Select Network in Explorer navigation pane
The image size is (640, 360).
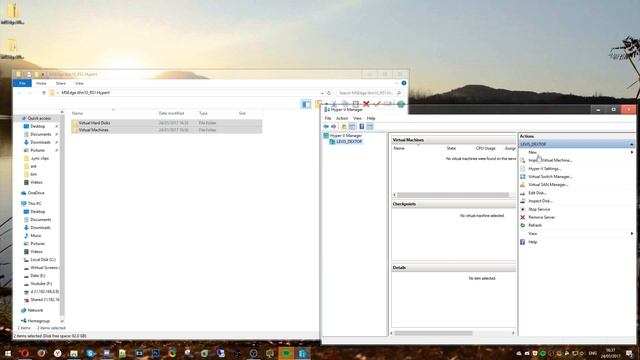coord(36,311)
